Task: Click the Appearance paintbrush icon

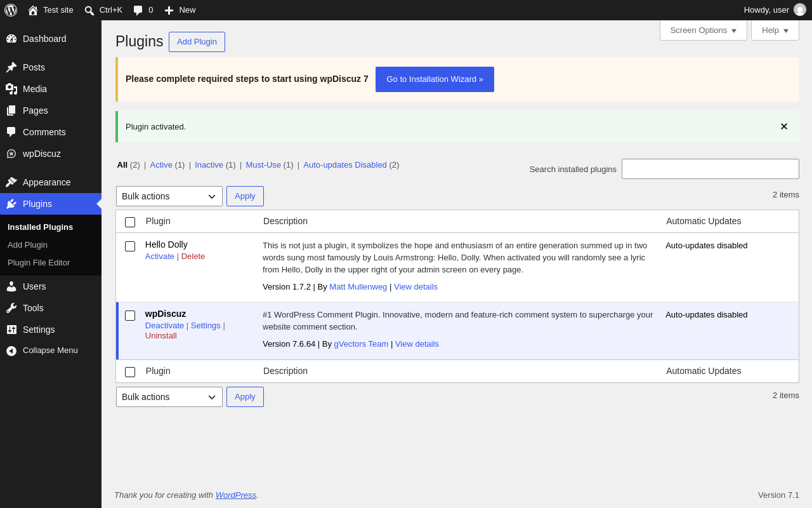Action: pyautogui.click(x=11, y=182)
